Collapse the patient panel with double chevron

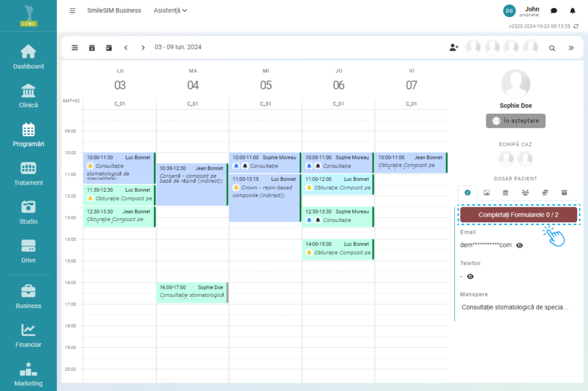pos(571,48)
